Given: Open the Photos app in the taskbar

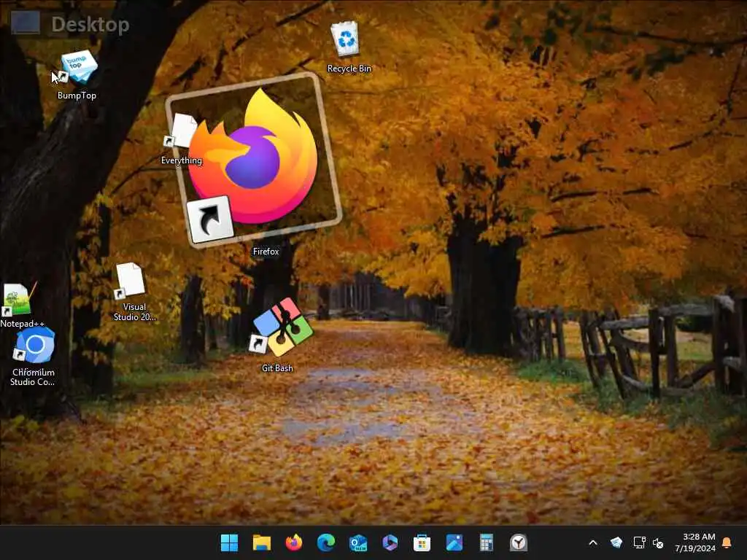Looking at the screenshot, I should (x=454, y=542).
